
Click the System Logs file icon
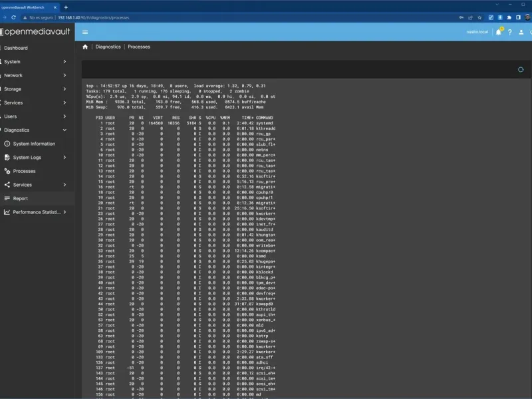pyautogui.click(x=7, y=158)
